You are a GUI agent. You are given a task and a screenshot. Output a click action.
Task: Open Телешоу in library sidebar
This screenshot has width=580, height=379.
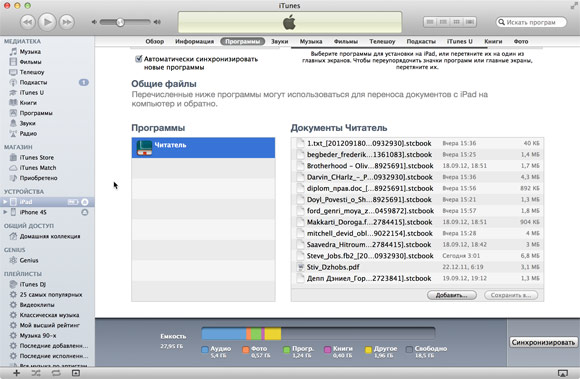32,72
